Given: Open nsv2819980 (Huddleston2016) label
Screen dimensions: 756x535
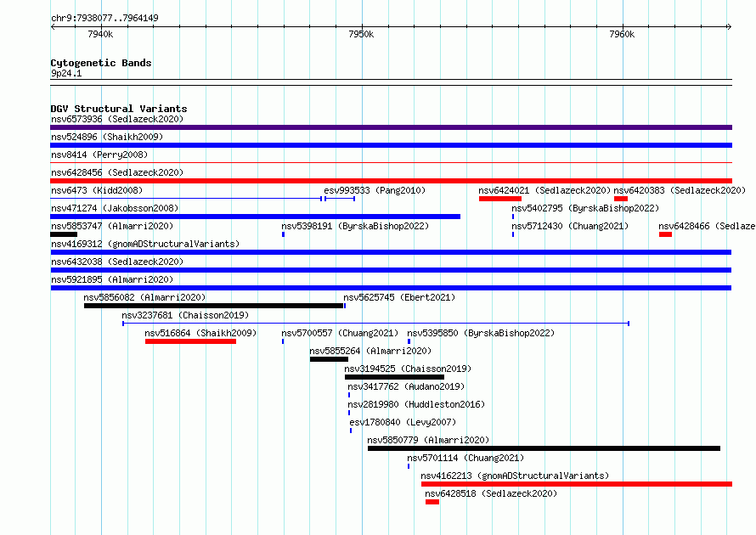Looking at the screenshot, I should point(416,404).
